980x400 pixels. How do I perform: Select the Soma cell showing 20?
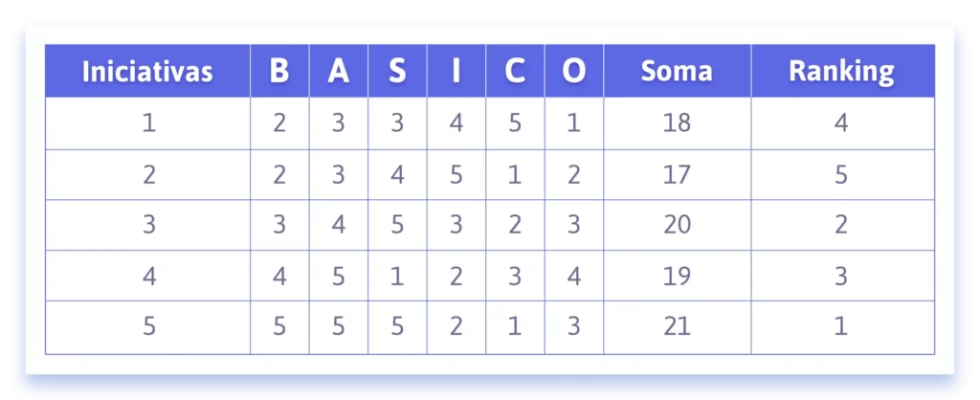tap(677, 226)
